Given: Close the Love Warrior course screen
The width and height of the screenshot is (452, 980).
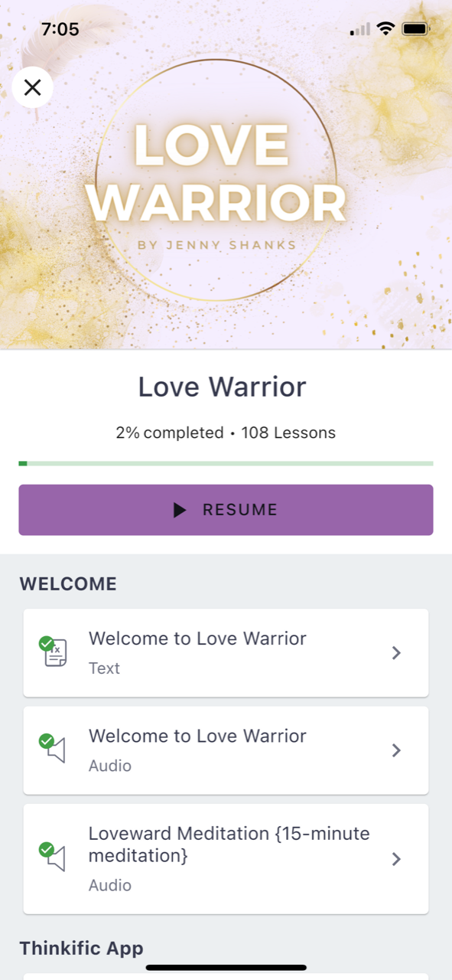Looking at the screenshot, I should click(32, 87).
